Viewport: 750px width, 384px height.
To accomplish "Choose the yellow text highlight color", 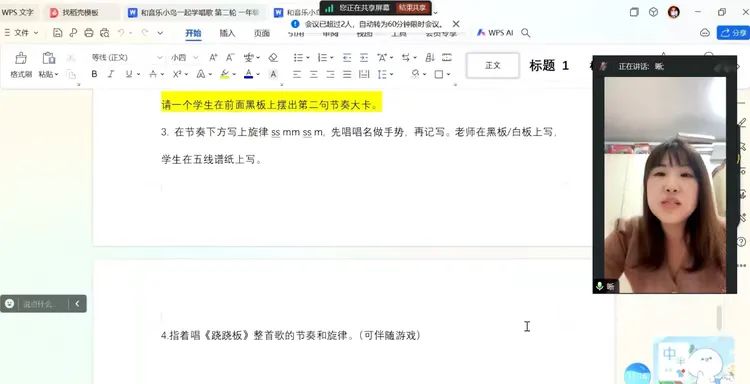I will (224, 74).
